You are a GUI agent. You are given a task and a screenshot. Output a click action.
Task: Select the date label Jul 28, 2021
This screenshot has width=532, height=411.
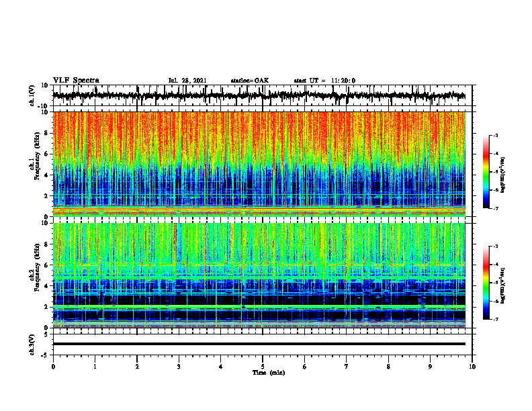pos(187,81)
